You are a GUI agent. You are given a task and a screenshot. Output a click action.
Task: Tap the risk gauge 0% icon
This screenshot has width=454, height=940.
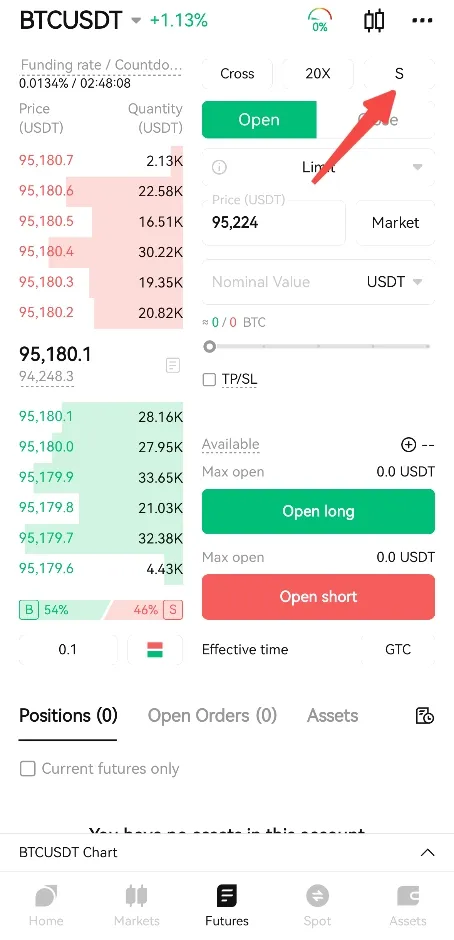320,20
